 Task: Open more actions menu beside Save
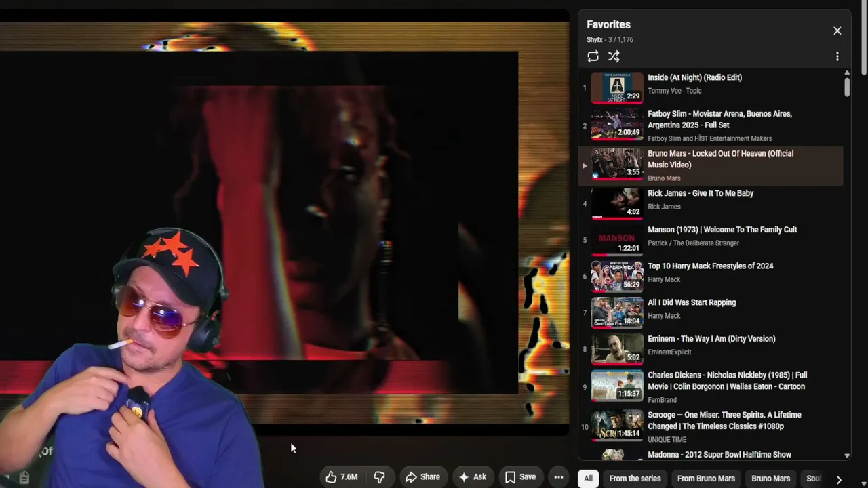tap(559, 477)
